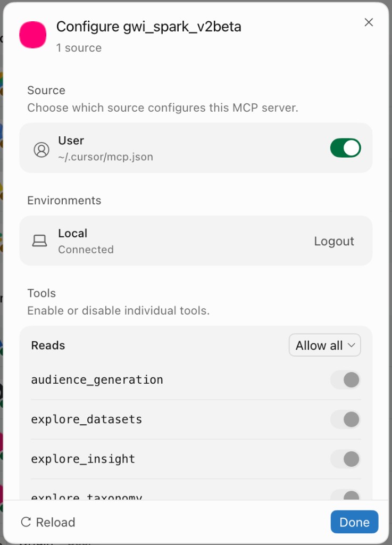Click the explore_datasets tool name

pos(87,419)
